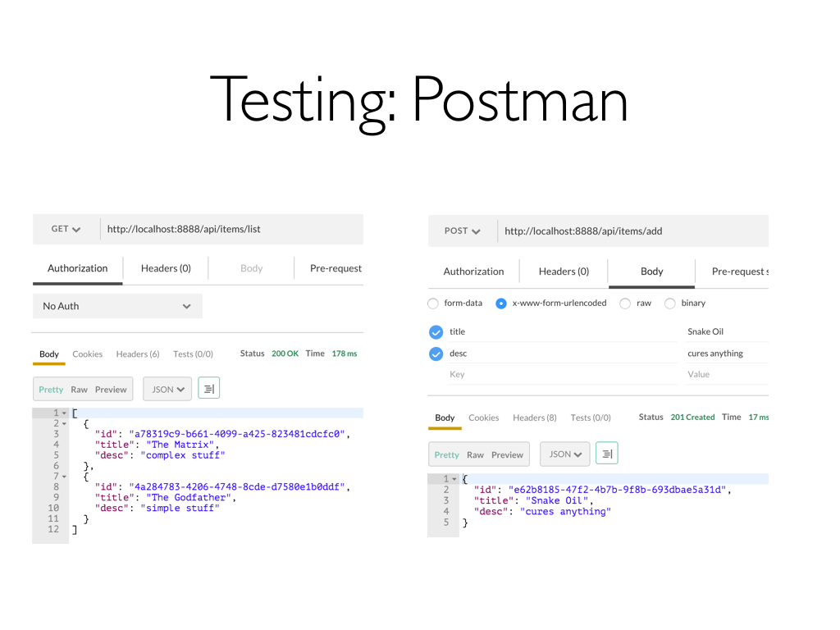Click the empty Value placeholder field
The image size is (840, 630).
[x=727, y=374]
